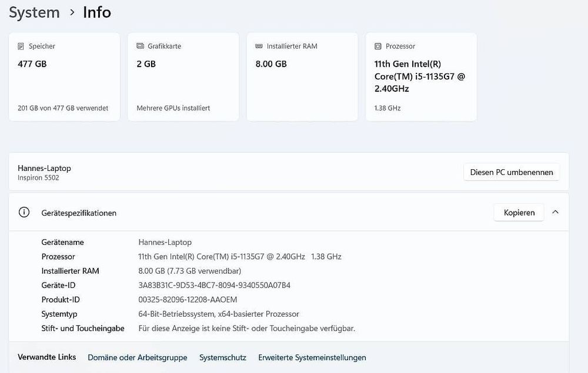Click the Grafikkarte graphics card icon
This screenshot has width=588, height=373.
point(141,46)
